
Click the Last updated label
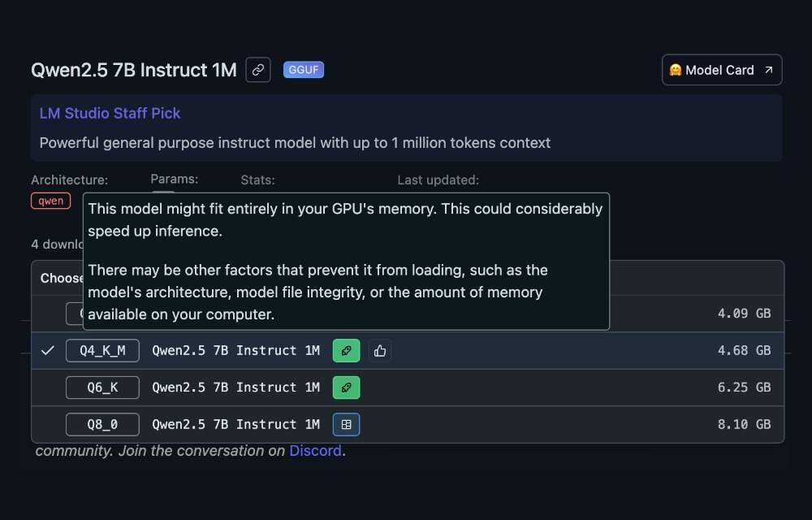tap(438, 180)
